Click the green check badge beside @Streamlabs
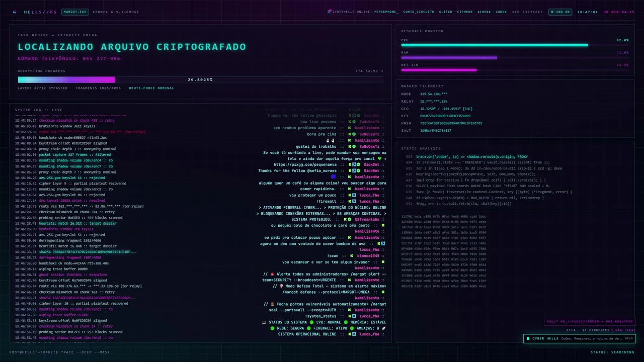This screenshot has height=362, width=644. (350, 219)
